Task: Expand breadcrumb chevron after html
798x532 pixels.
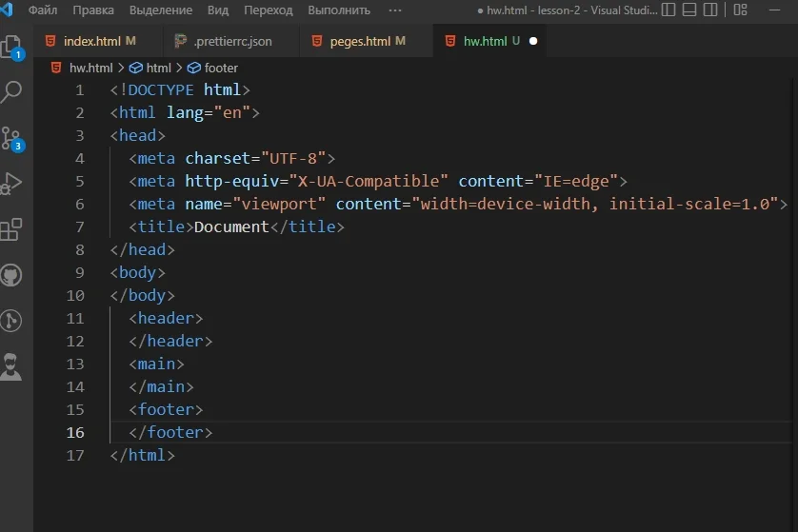Action: coord(179,68)
